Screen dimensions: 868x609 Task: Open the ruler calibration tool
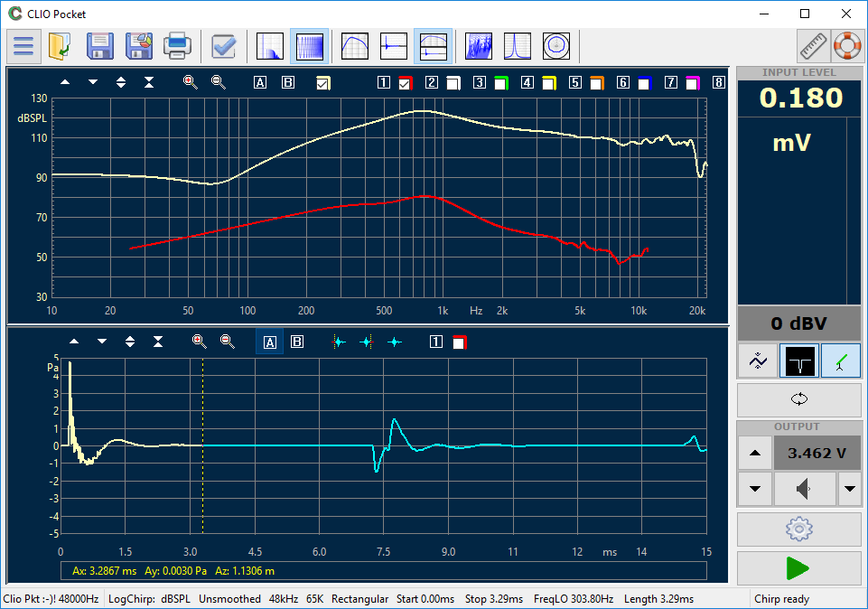click(x=813, y=46)
